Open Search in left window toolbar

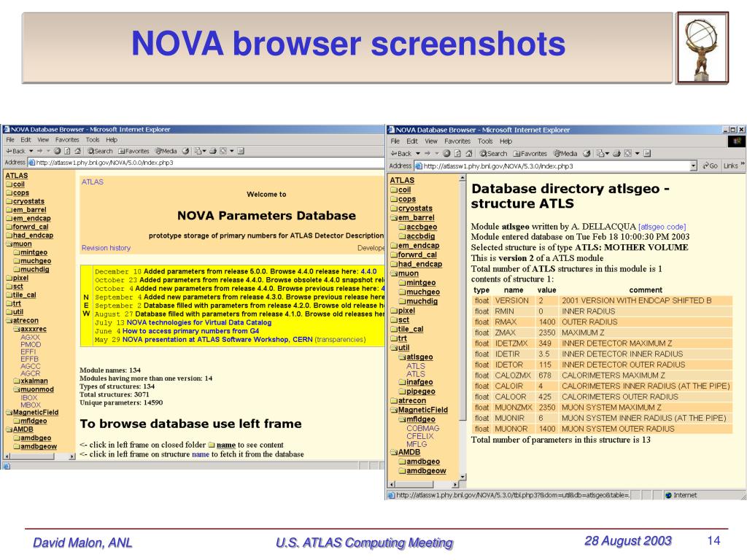100,151
